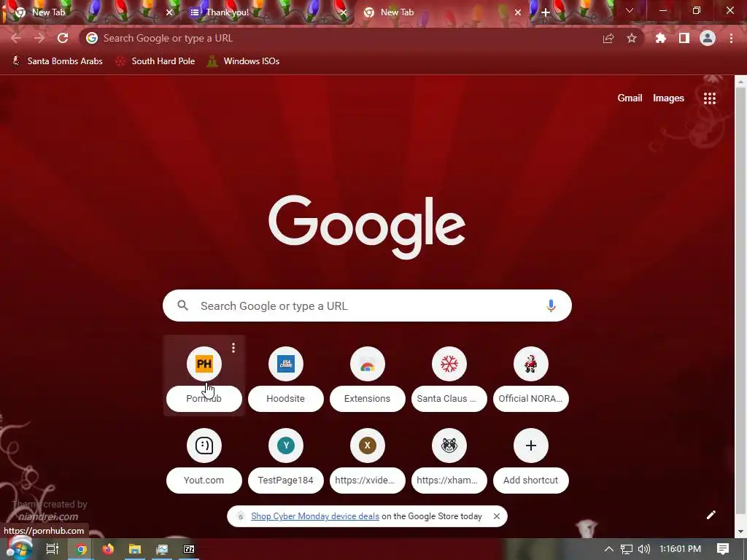
Task: Open the Yout.com shortcut icon
Action: click(x=204, y=446)
